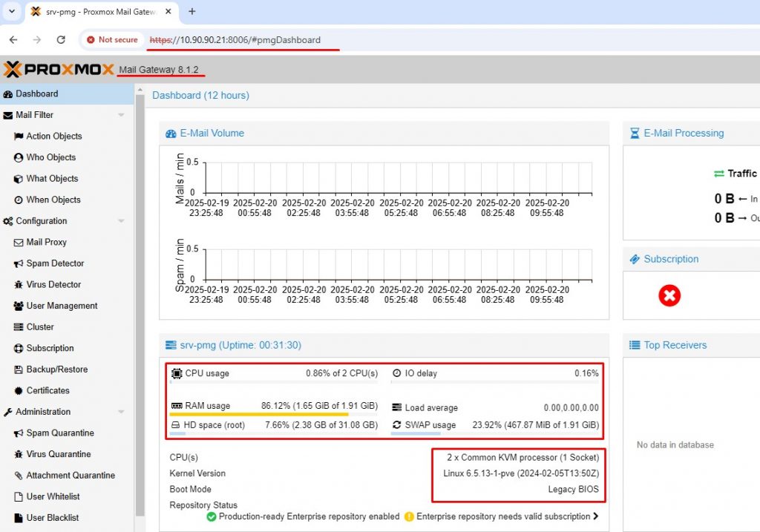Screen dimensions: 760x532
Task: Click the Proxmox logo
Action: pos(59,70)
